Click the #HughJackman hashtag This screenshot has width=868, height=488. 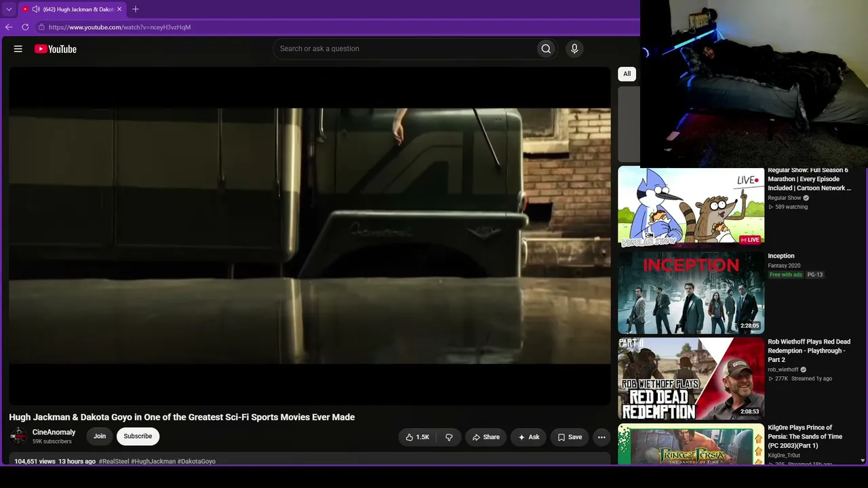[153, 462]
